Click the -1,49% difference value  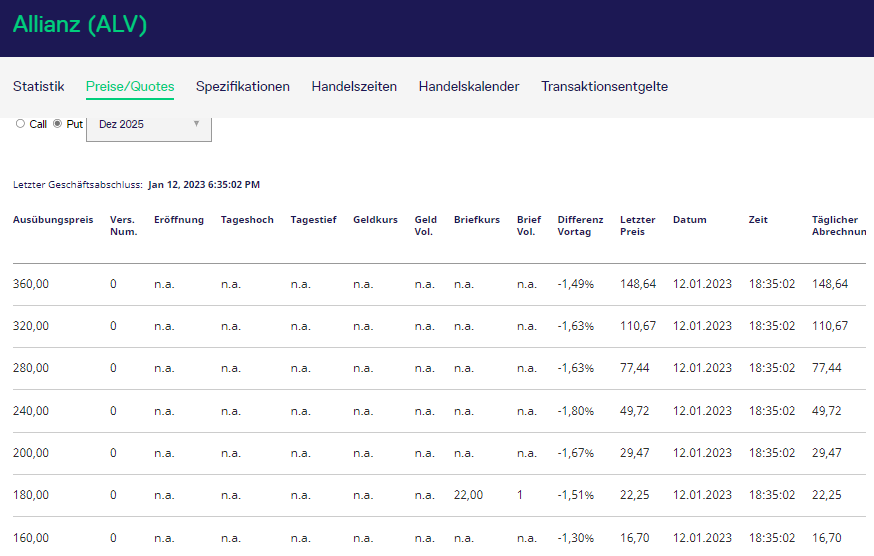576,284
